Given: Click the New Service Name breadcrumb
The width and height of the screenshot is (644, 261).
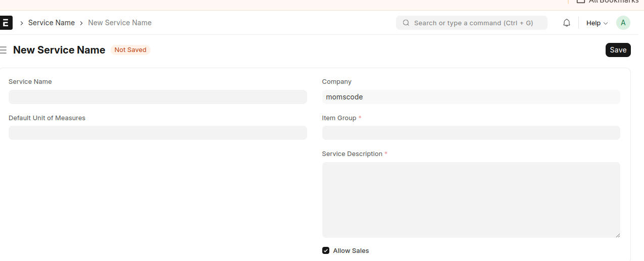Looking at the screenshot, I should [120, 23].
